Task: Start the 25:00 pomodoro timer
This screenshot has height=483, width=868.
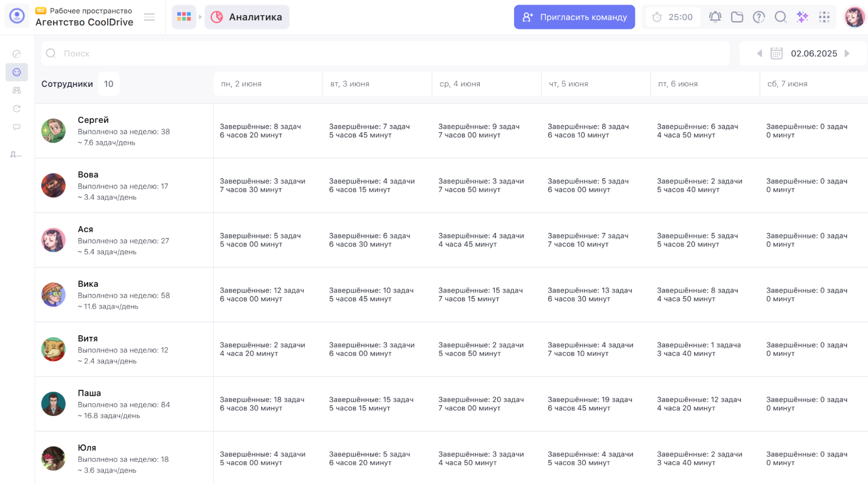Action: [x=673, y=17]
